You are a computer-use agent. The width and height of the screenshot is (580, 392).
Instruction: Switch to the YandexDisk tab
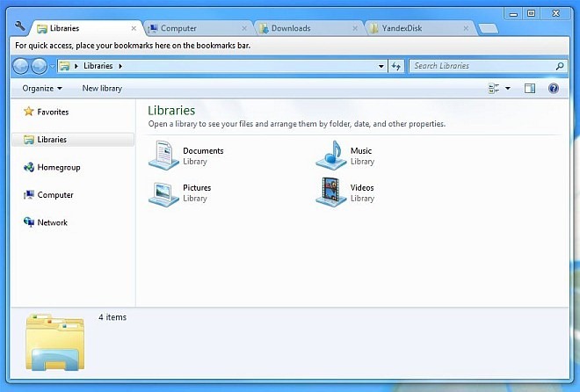point(420,28)
